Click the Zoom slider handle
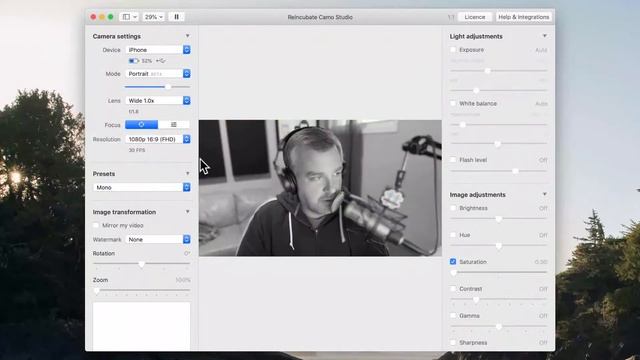Image resolution: width=640 pixels, height=360 pixels. [97, 291]
